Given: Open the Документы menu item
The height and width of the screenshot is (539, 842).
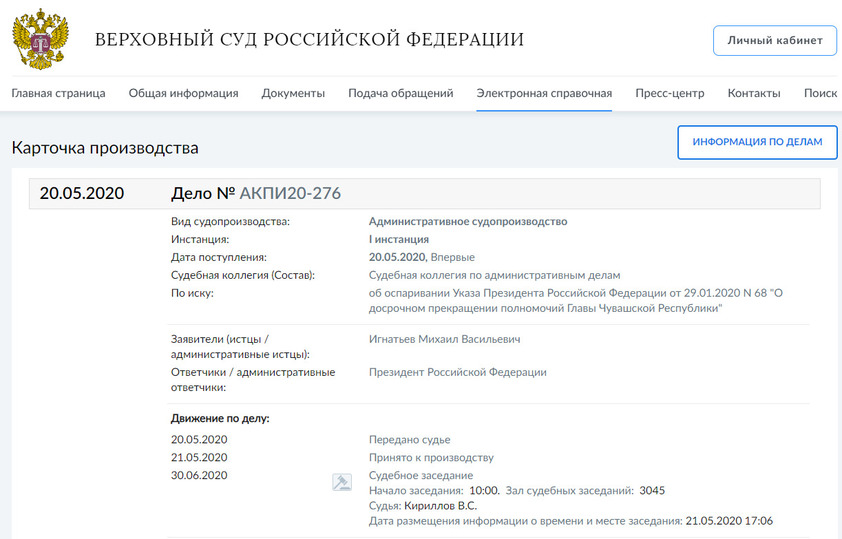Looking at the screenshot, I should point(293,93).
